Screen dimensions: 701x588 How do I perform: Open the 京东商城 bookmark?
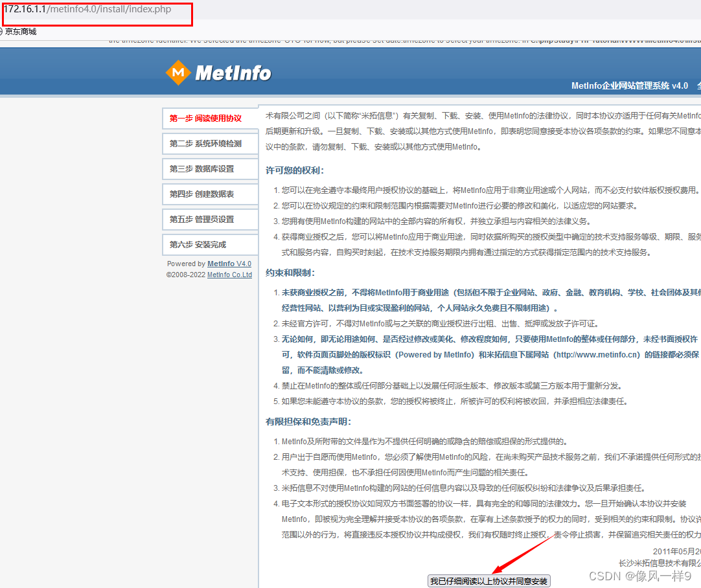tap(21, 32)
